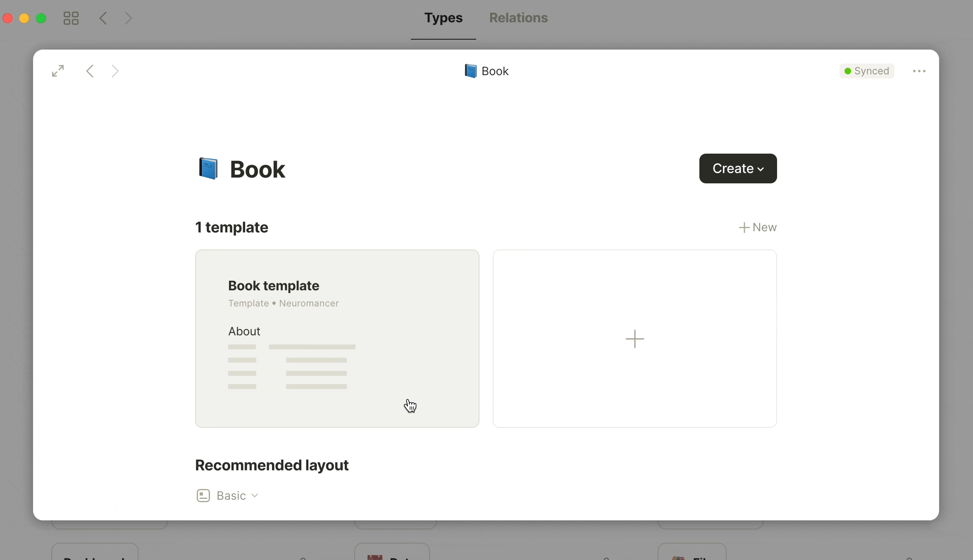973x560 pixels.
Task: Click the empty plus template card
Action: coord(634,338)
